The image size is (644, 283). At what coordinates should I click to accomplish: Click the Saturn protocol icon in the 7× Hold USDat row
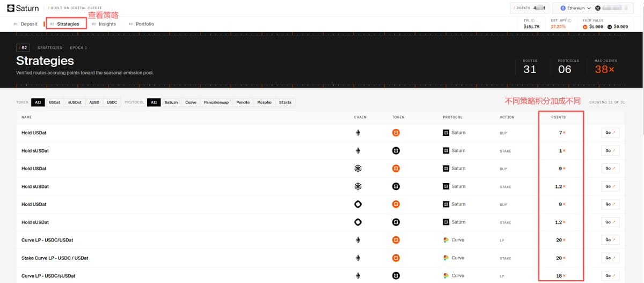click(446, 133)
